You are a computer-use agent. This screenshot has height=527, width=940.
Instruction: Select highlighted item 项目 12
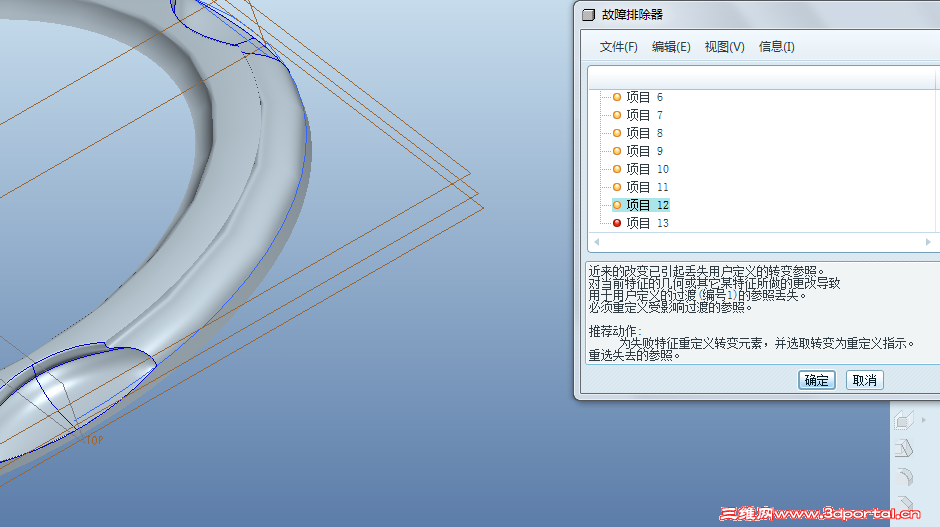(647, 205)
